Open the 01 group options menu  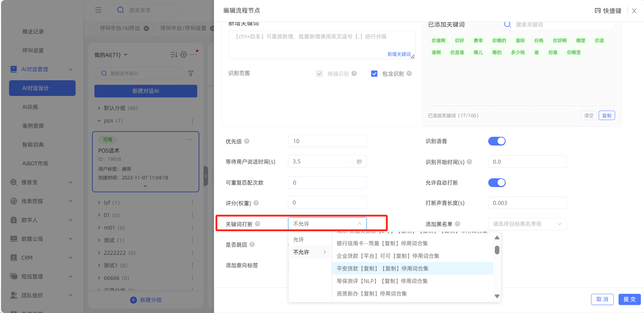click(x=192, y=215)
